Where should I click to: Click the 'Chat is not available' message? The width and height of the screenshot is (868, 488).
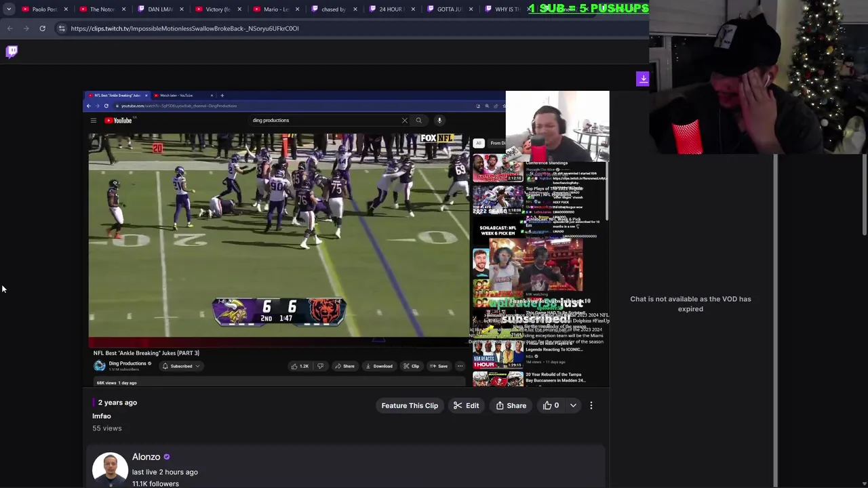[x=690, y=304]
